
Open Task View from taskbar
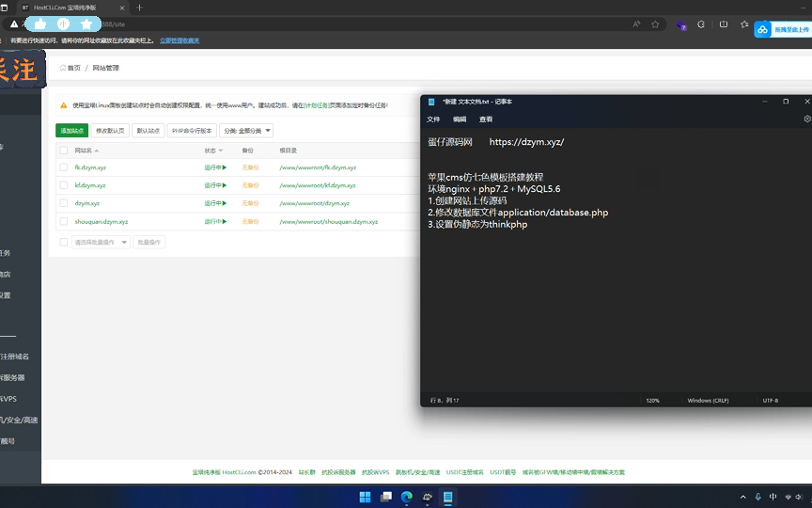[x=386, y=497]
